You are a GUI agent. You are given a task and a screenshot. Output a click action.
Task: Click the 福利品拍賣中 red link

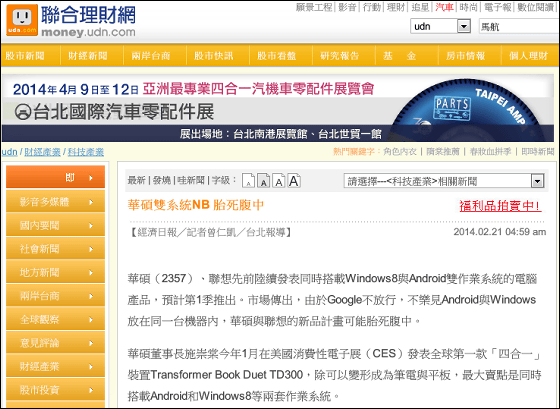tap(500, 206)
